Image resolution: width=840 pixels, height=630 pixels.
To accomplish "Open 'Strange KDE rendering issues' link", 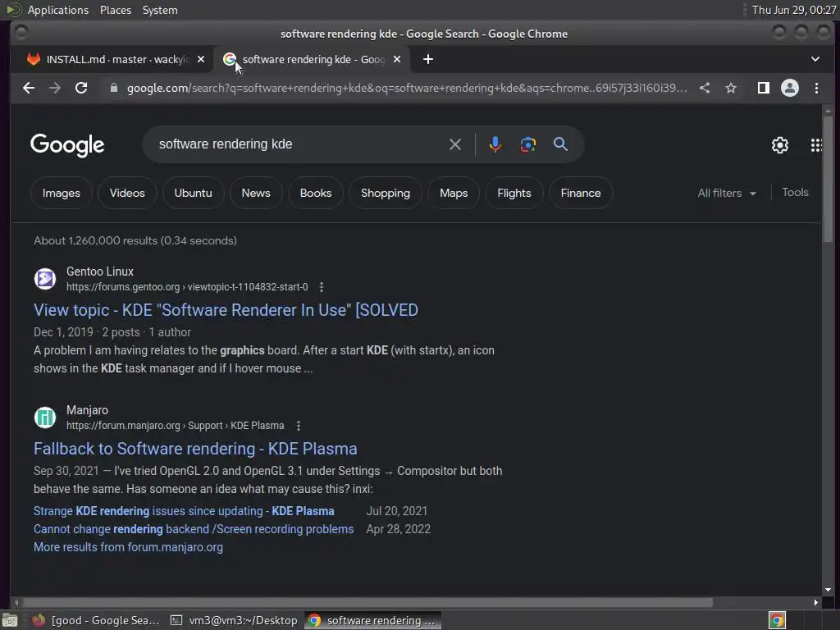I will coord(184,511).
